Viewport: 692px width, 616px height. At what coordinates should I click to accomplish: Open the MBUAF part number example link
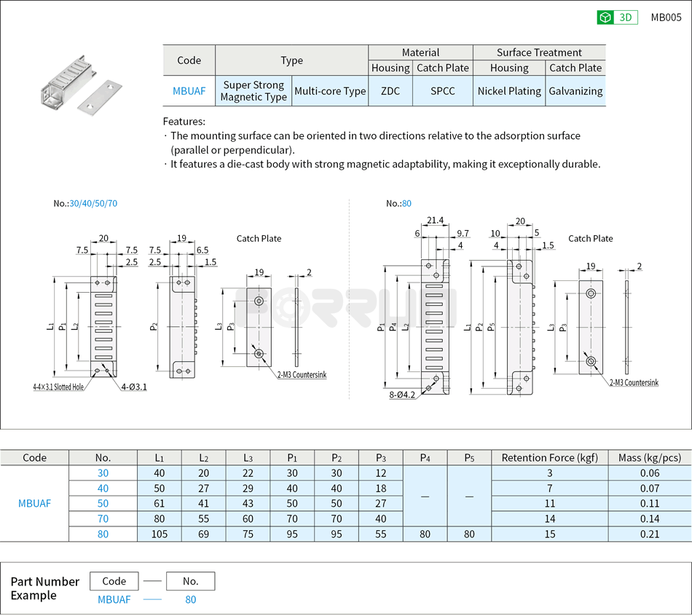[114, 599]
